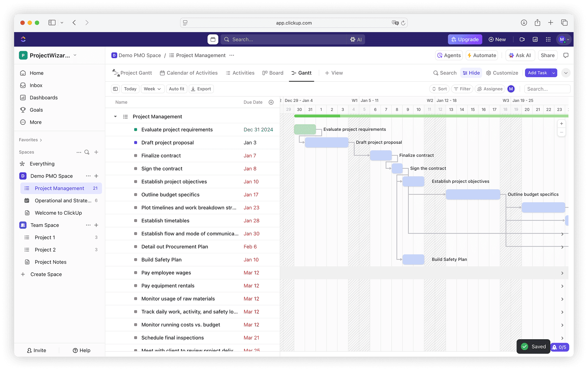Toggle Hide in the Gantt toolbar
This screenshot has height=371, width=588.
point(471,73)
